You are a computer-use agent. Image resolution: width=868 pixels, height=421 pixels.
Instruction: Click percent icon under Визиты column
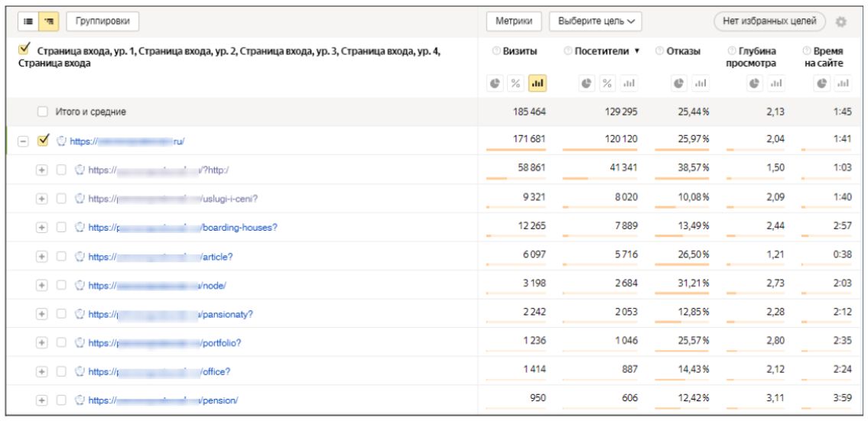point(515,83)
